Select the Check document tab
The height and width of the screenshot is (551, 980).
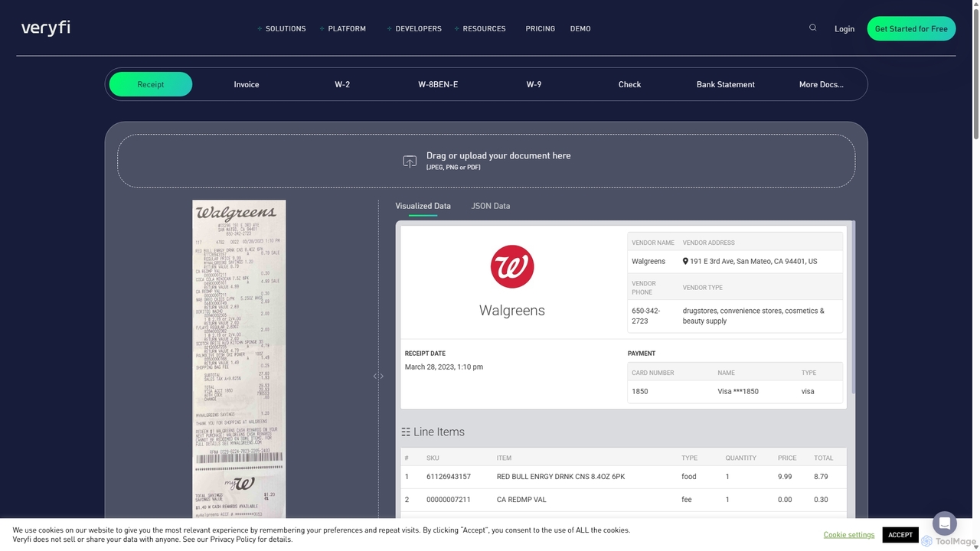pos(629,84)
